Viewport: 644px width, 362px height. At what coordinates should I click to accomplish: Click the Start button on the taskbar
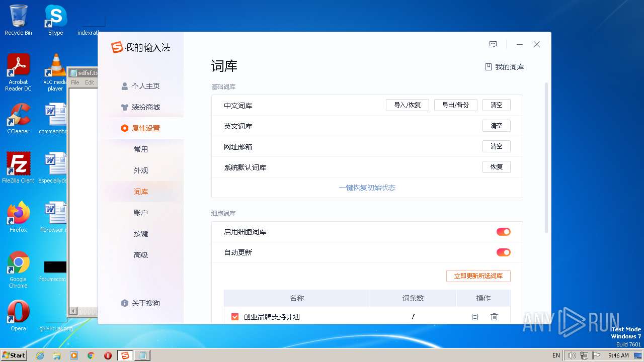(x=14, y=355)
